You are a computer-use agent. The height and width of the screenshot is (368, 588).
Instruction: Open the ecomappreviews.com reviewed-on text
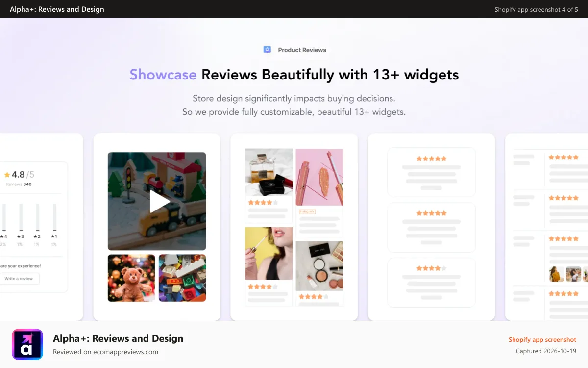105,352
